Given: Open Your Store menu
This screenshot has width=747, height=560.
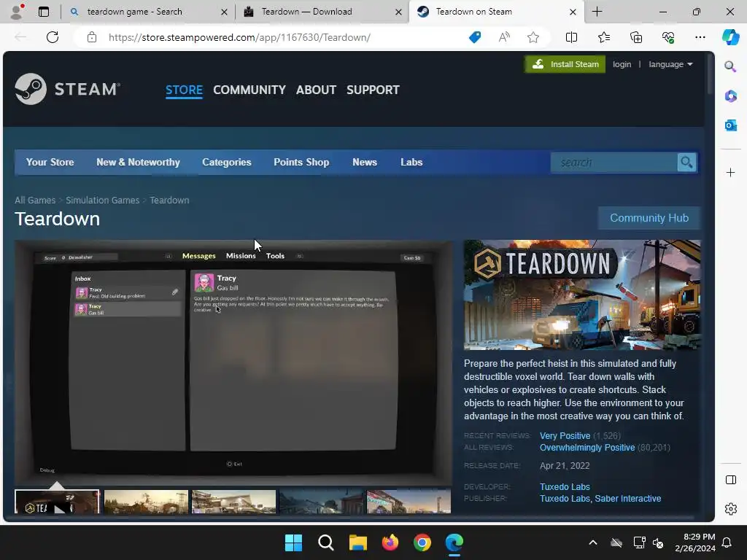Looking at the screenshot, I should (x=50, y=163).
